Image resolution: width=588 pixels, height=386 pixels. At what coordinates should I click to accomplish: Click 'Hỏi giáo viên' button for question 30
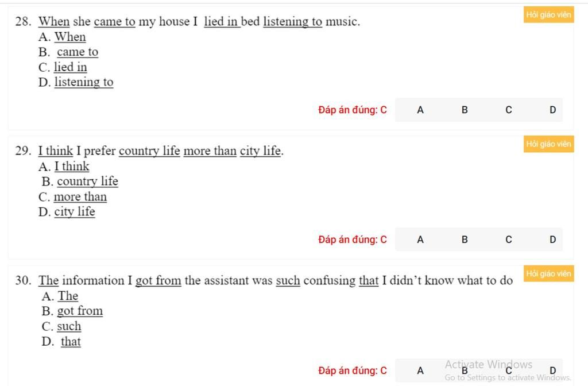point(548,274)
